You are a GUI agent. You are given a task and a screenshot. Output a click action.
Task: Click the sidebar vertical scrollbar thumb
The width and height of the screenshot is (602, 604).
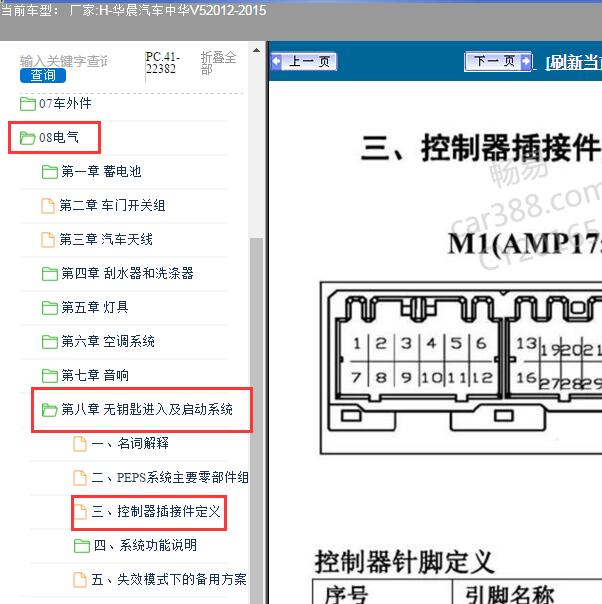257,420
